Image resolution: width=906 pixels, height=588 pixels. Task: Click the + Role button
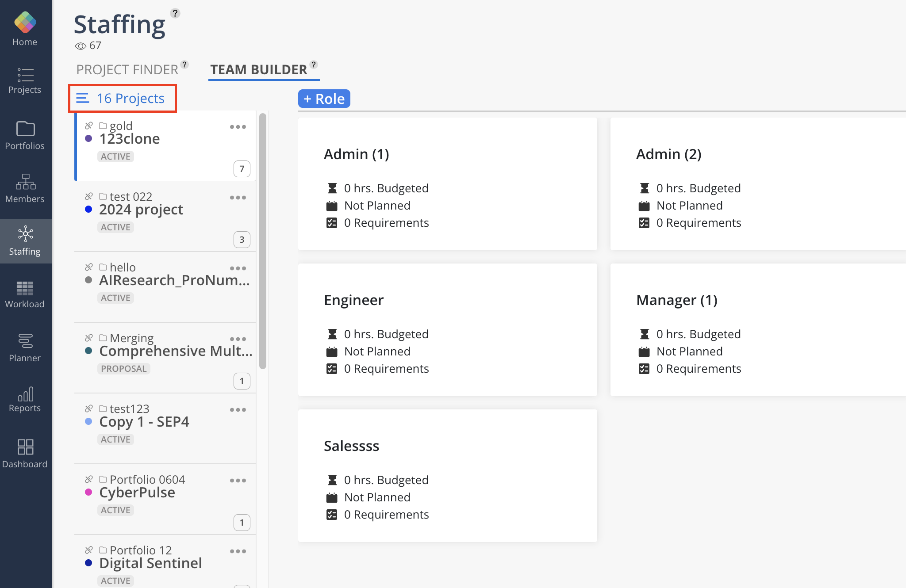pyautogui.click(x=324, y=99)
